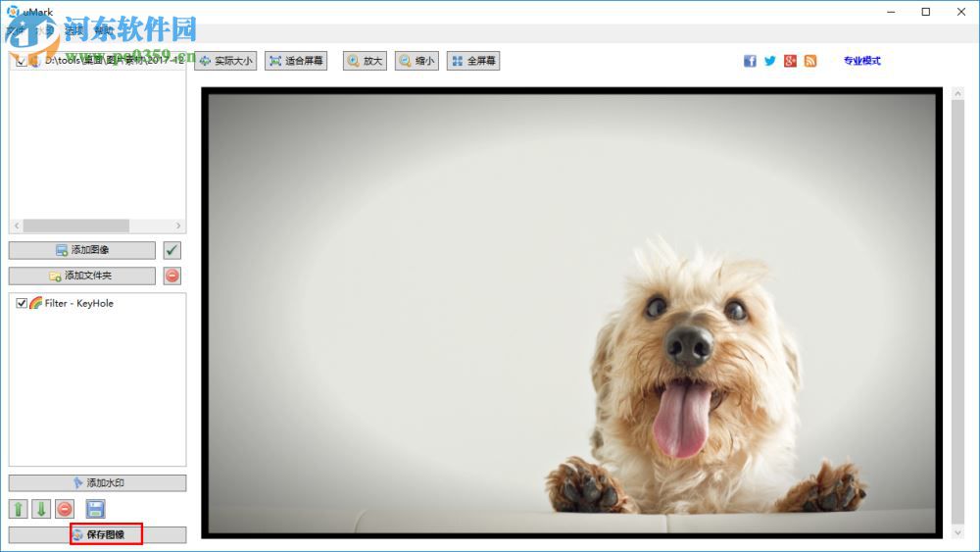
Task: Click the dog preview image
Action: pos(572,313)
